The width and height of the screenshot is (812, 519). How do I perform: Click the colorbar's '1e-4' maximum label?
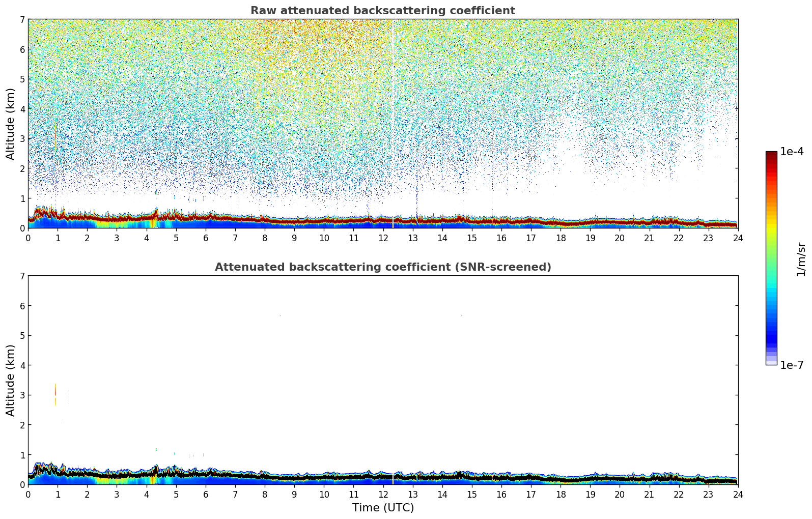point(792,152)
